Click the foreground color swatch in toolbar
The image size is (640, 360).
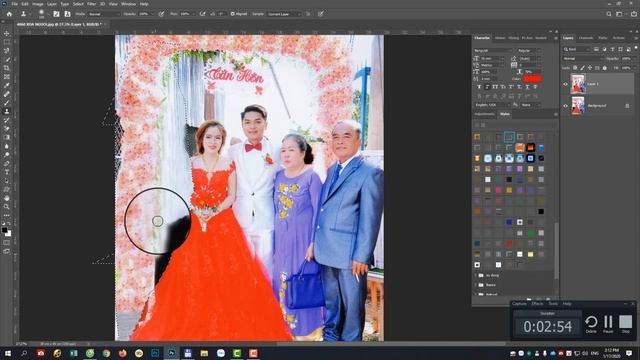click(x=5, y=230)
